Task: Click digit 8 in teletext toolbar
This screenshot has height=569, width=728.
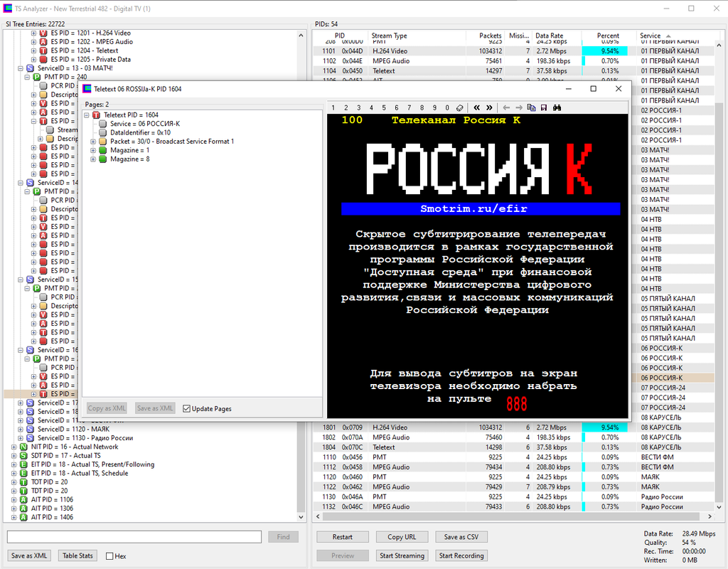Action: coord(422,108)
